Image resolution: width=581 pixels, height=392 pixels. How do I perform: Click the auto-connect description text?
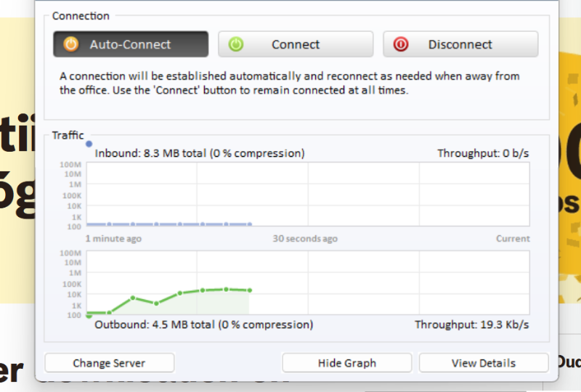[x=289, y=83]
